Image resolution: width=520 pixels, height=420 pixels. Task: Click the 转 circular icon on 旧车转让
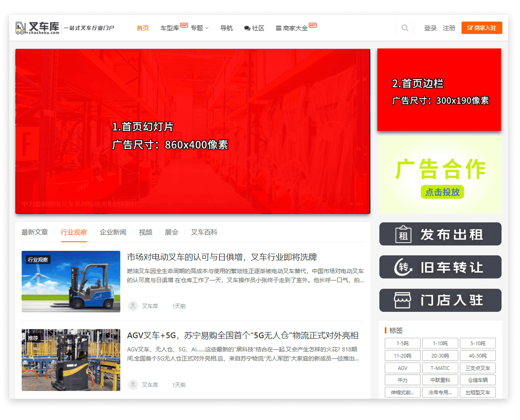(x=403, y=267)
